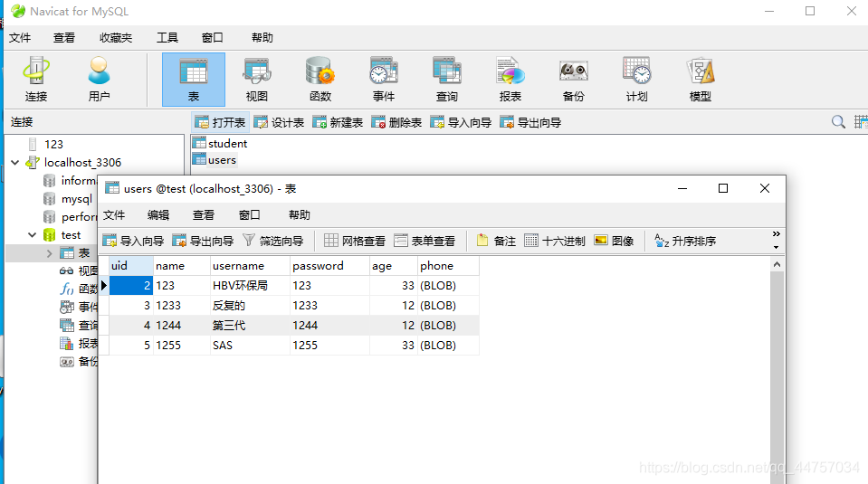
Task: Click 删除表 (Delete Table) button
Action: coord(397,122)
